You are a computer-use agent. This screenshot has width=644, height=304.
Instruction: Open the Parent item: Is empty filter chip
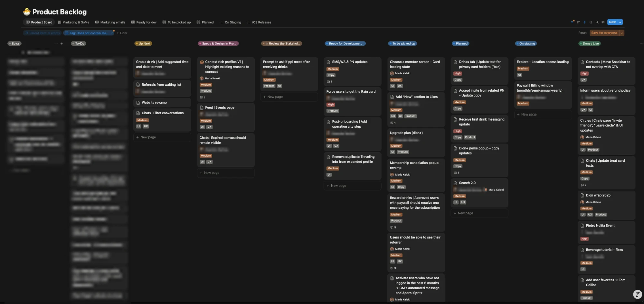pos(42,33)
